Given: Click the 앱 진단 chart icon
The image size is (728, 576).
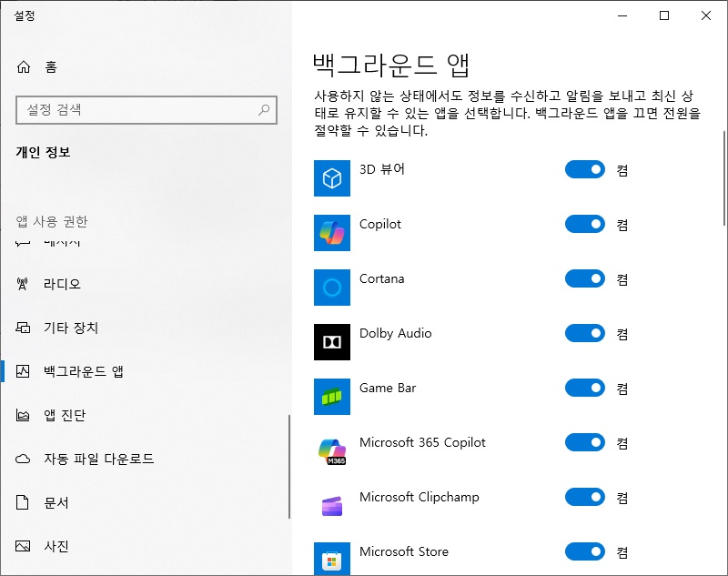Looking at the screenshot, I should [x=23, y=415].
